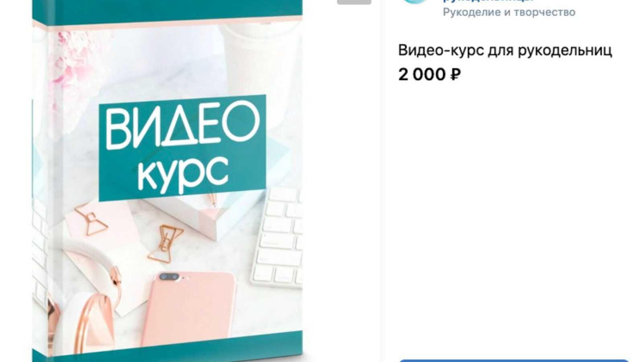Select the 'Видео-курс для рукодельниц' product title

505,51
